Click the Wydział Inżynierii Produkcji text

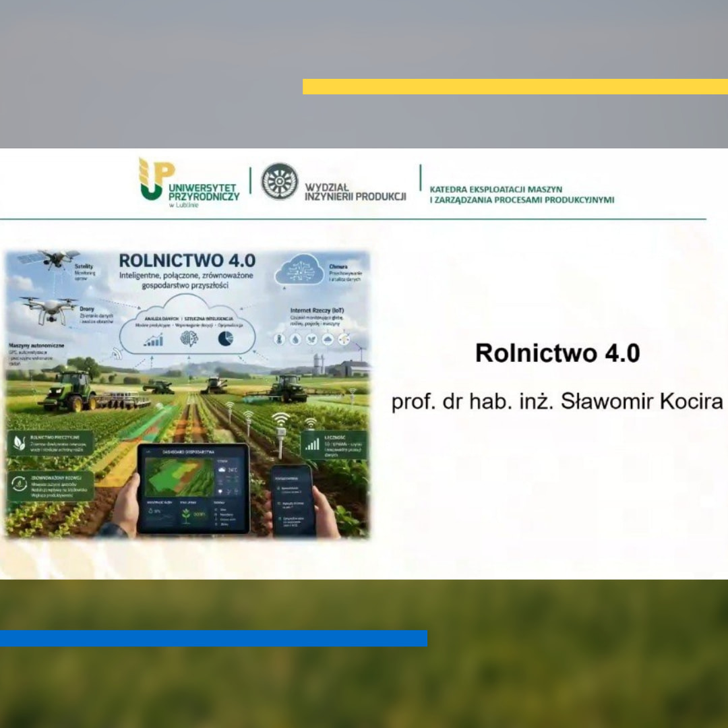click(355, 191)
